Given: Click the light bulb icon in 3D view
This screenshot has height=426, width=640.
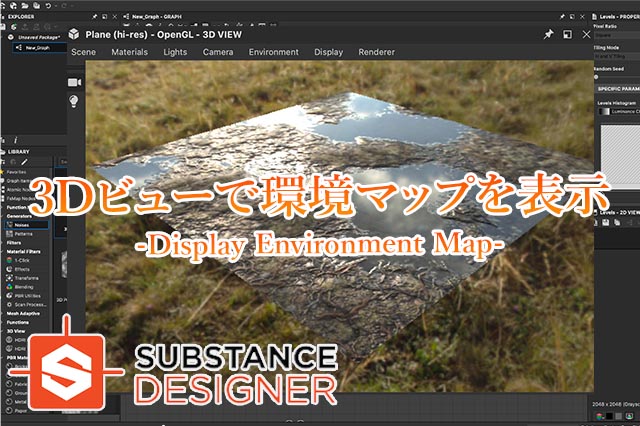Looking at the screenshot, I should click(x=74, y=101).
